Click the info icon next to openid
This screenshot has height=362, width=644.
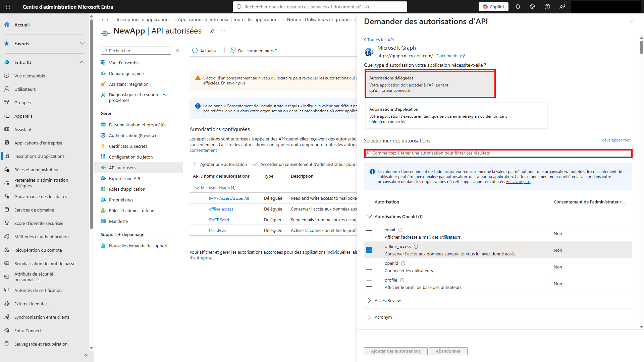click(403, 263)
